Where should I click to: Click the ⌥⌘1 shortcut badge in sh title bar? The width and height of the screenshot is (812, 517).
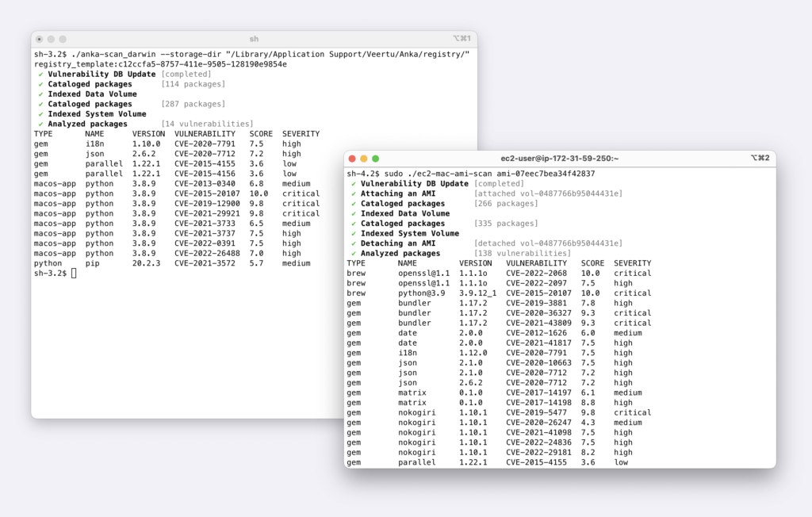pyautogui.click(x=462, y=36)
